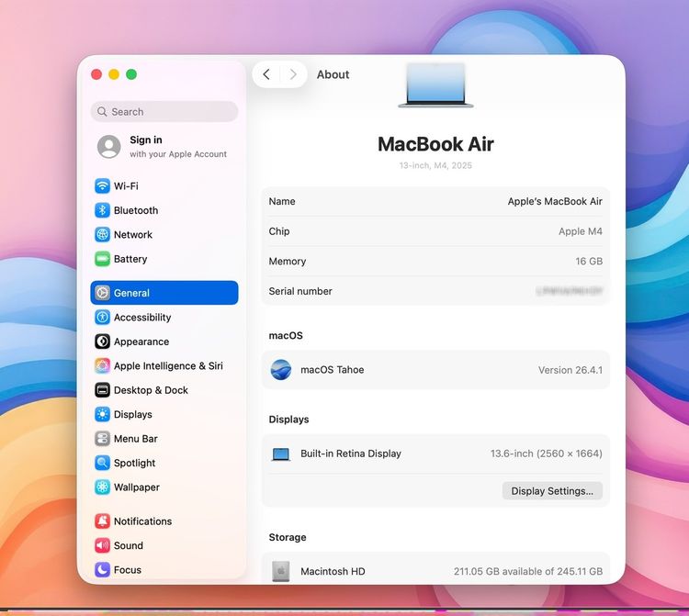The height and width of the screenshot is (616, 689).
Task: Click the Apple Intelligence & Siri icon
Action: tap(102, 365)
